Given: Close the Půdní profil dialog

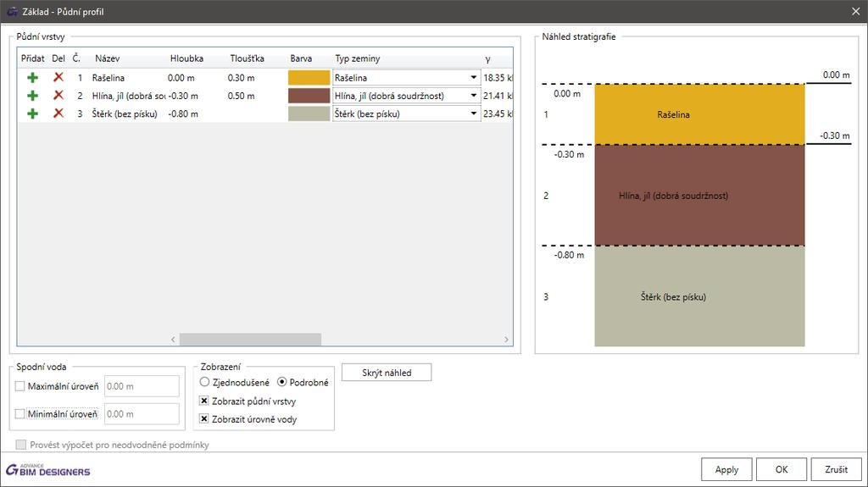Looking at the screenshot, I should [x=855, y=11].
